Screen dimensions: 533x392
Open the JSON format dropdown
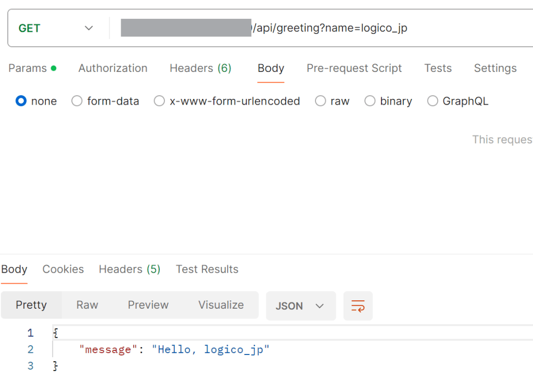click(x=300, y=306)
